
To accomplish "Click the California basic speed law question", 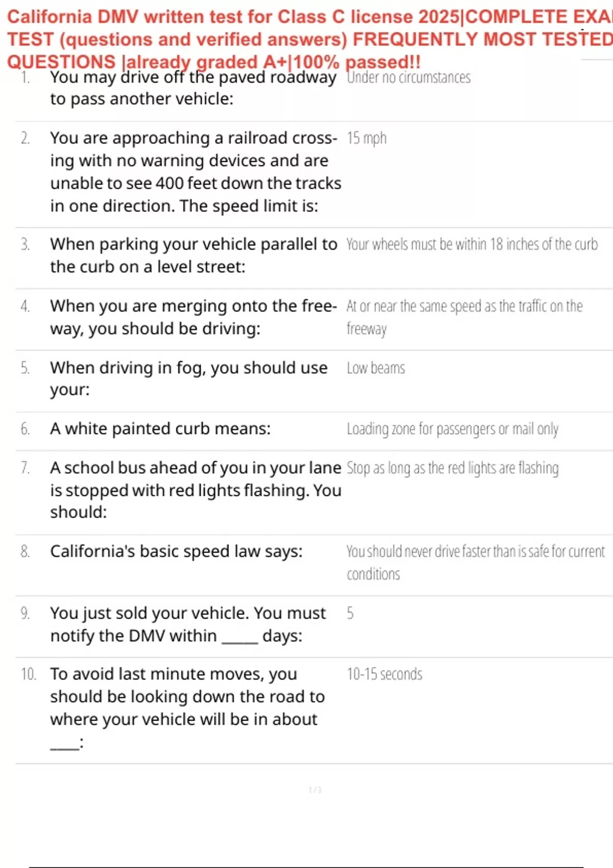I will 176,551.
